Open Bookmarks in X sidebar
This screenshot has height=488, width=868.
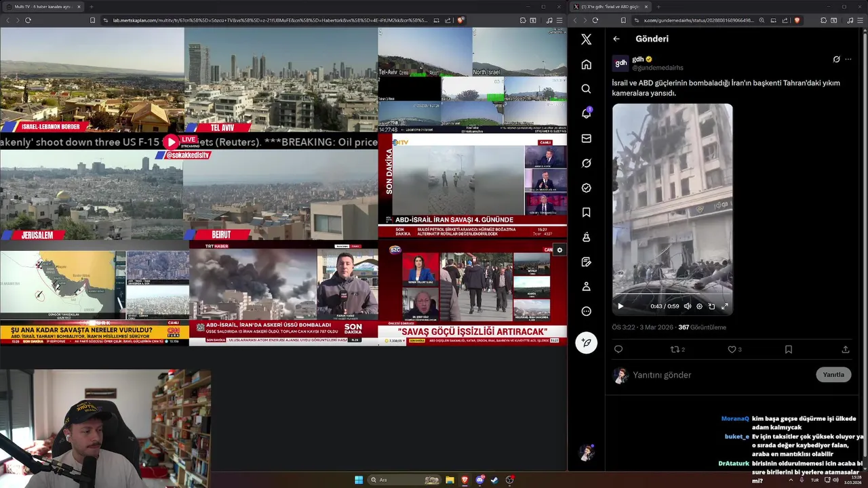coord(587,212)
